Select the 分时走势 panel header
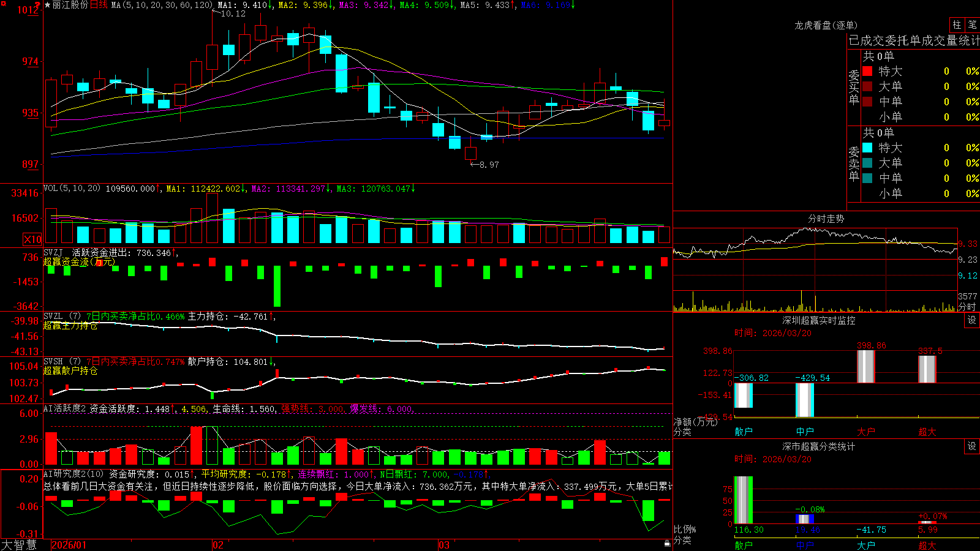The width and height of the screenshot is (980, 551). [826, 219]
